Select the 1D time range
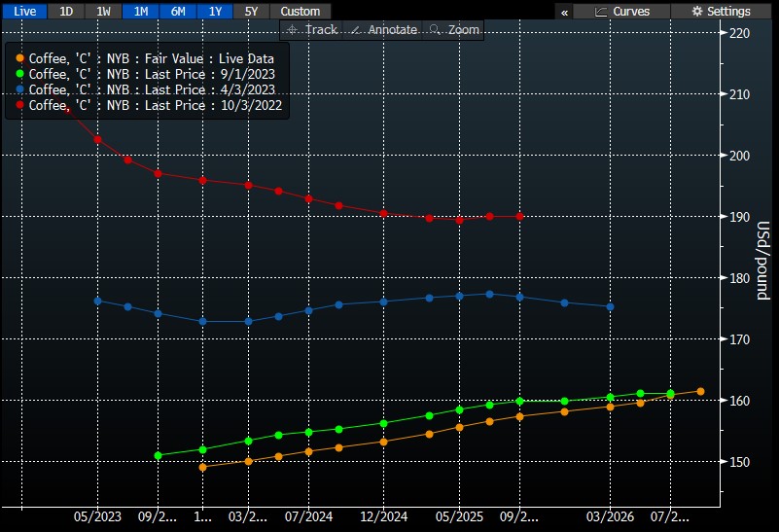The image size is (779, 532). (66, 11)
